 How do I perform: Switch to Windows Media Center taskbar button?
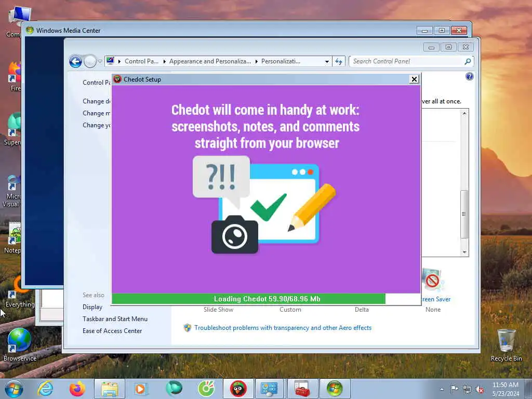click(334, 389)
